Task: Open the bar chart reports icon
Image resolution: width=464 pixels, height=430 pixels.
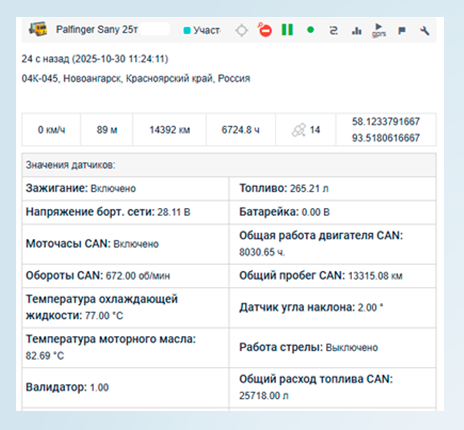Action: point(356,31)
